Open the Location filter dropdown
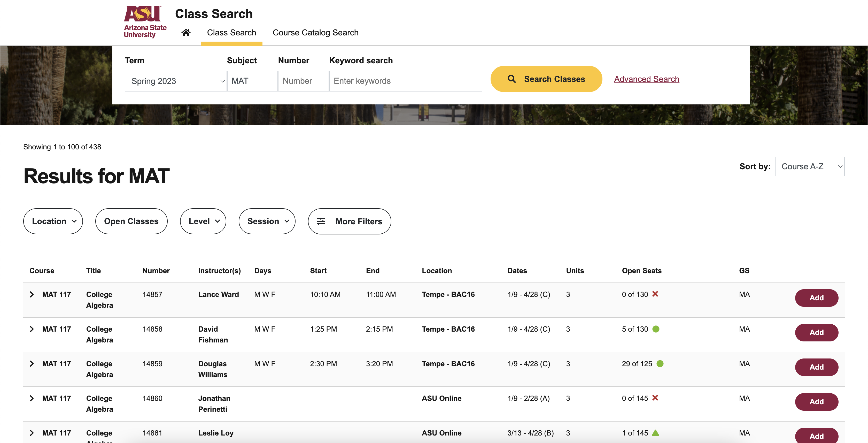868x443 pixels. click(53, 221)
